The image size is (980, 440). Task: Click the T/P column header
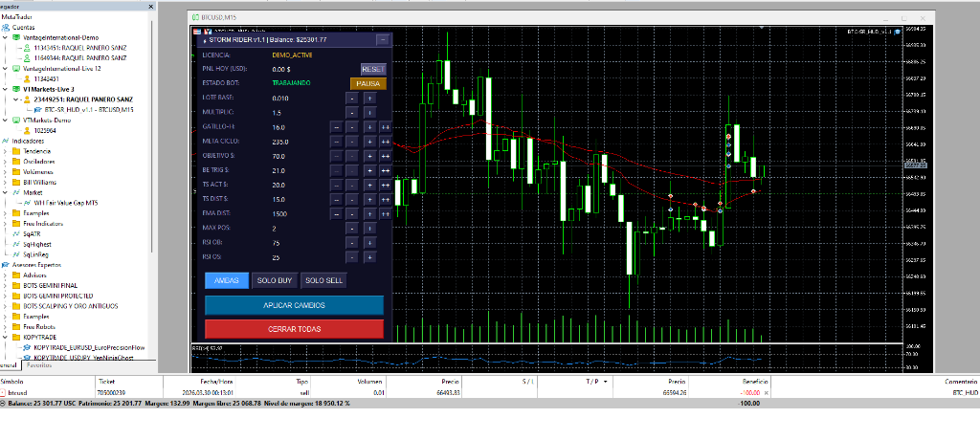pyautogui.click(x=591, y=381)
